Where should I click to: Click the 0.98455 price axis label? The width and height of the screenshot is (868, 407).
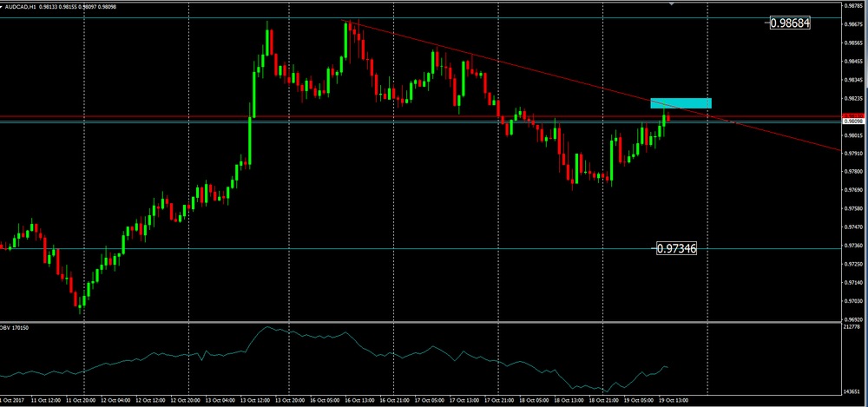click(x=852, y=62)
